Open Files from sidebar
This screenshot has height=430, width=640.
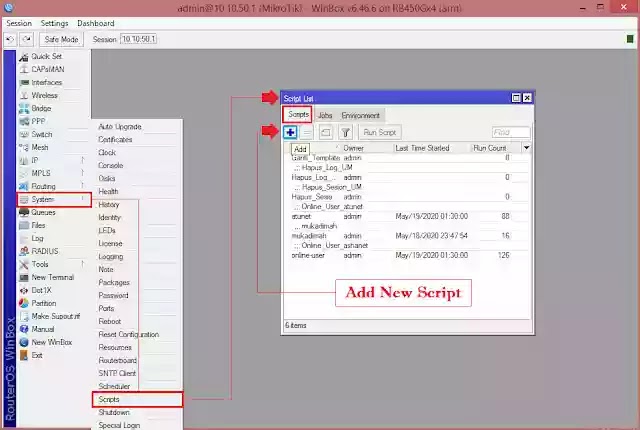(x=38, y=225)
